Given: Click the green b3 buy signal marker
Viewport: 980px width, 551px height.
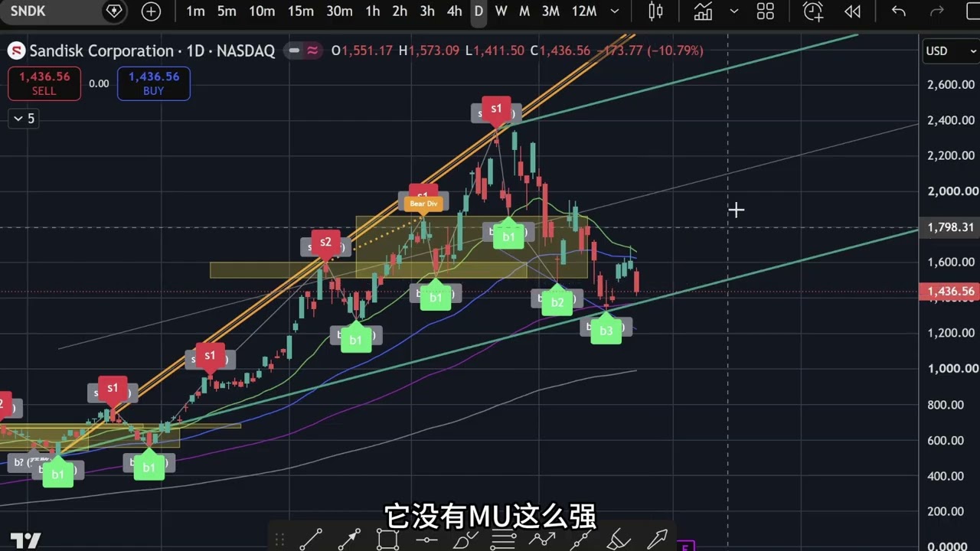Looking at the screenshot, I should point(606,331).
